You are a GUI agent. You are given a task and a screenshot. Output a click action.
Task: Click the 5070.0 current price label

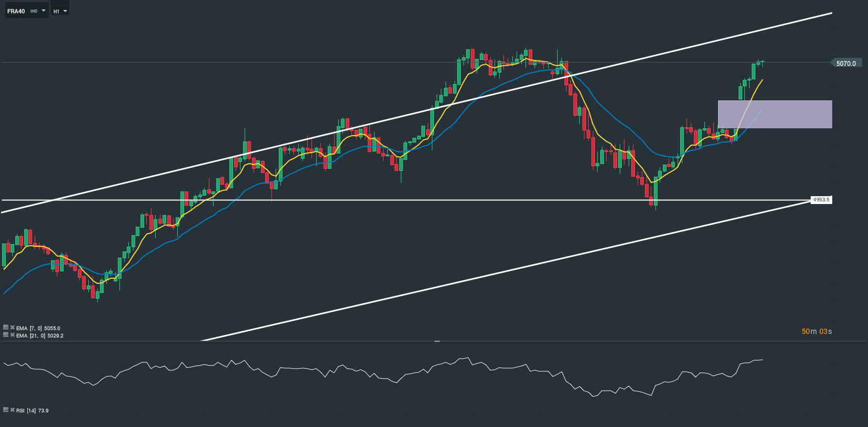[846, 64]
